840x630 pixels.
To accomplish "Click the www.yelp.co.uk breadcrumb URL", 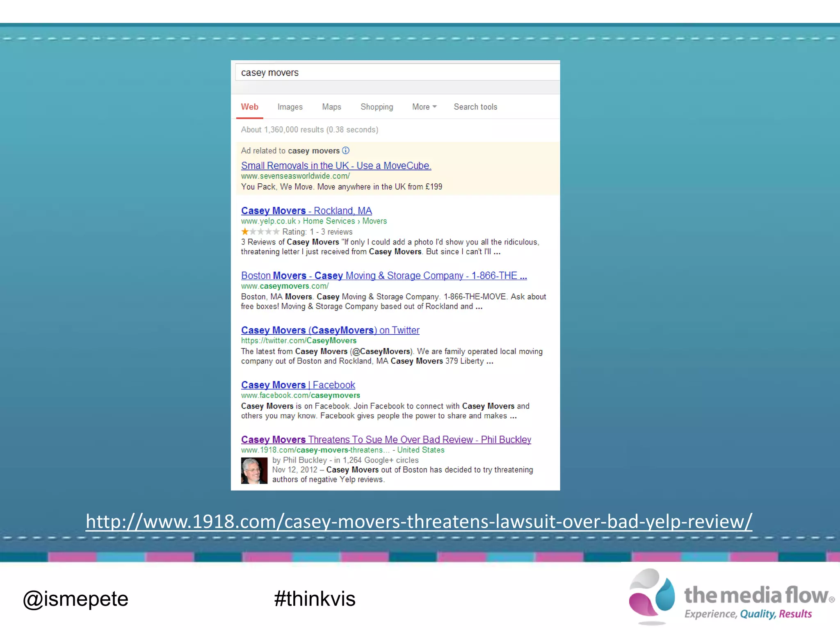I will (x=314, y=221).
